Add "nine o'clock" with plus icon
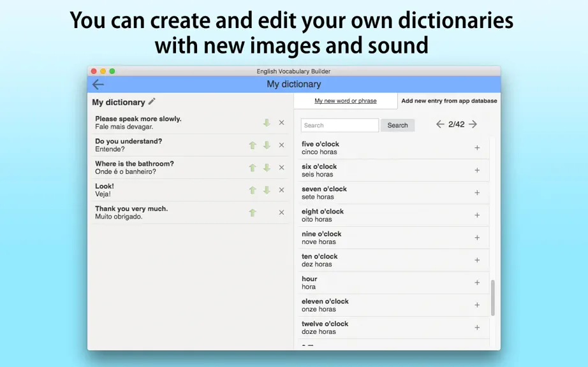This screenshot has width=588, height=367. pyautogui.click(x=477, y=238)
